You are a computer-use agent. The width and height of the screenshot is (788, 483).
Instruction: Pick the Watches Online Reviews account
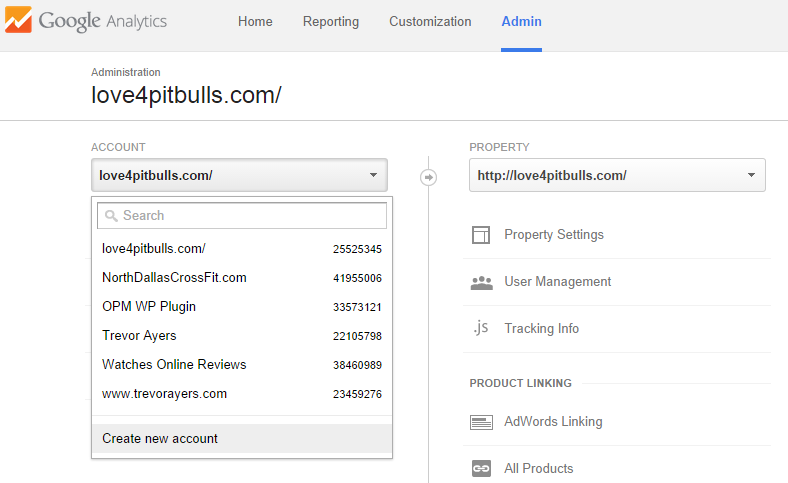tap(242, 364)
